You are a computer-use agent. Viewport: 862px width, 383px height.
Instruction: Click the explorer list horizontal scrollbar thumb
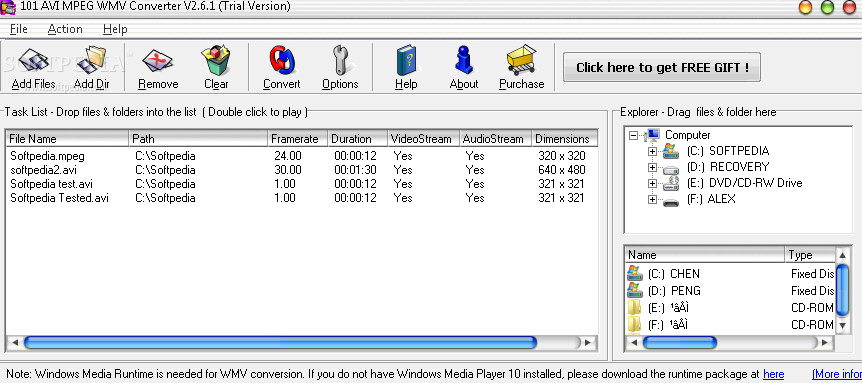click(679, 342)
